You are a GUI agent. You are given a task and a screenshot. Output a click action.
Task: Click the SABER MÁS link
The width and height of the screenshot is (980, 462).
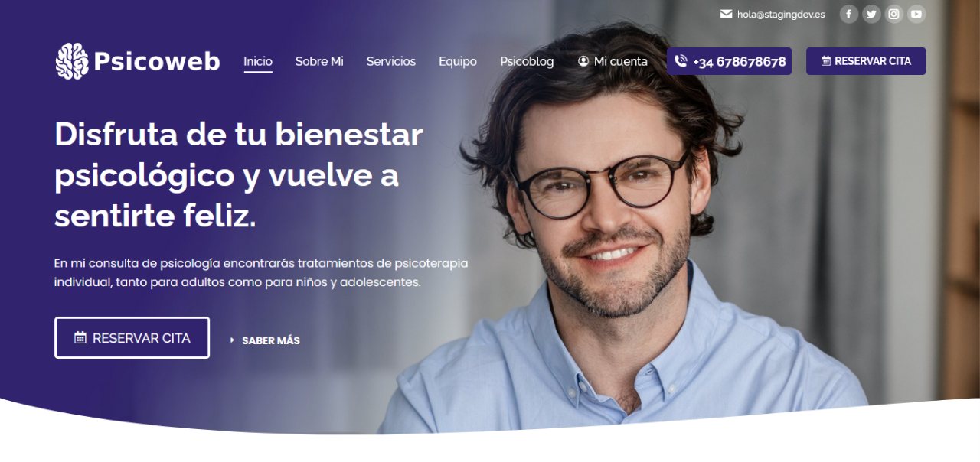(x=271, y=340)
